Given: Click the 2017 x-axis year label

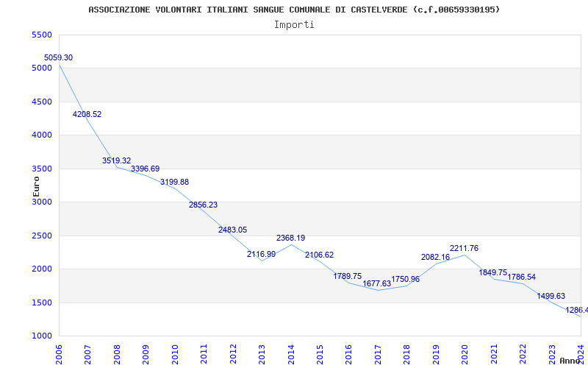Looking at the screenshot, I should click(378, 354).
